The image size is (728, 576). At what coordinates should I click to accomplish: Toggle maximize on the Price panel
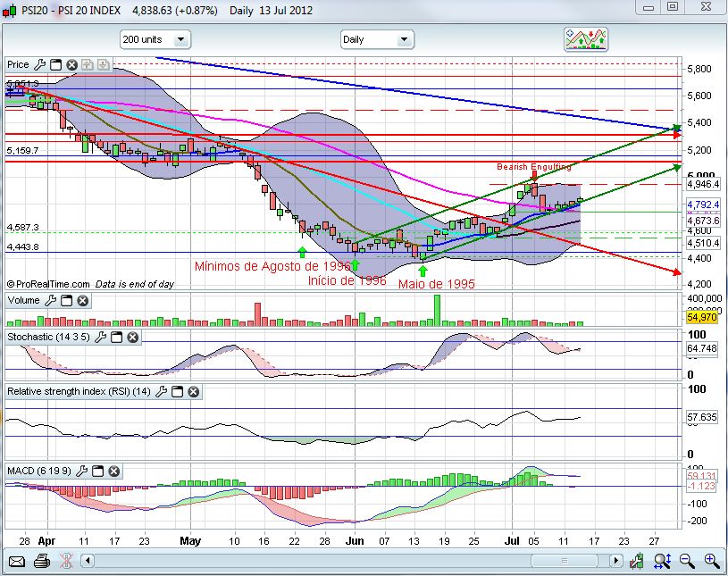pyautogui.click(x=55, y=64)
